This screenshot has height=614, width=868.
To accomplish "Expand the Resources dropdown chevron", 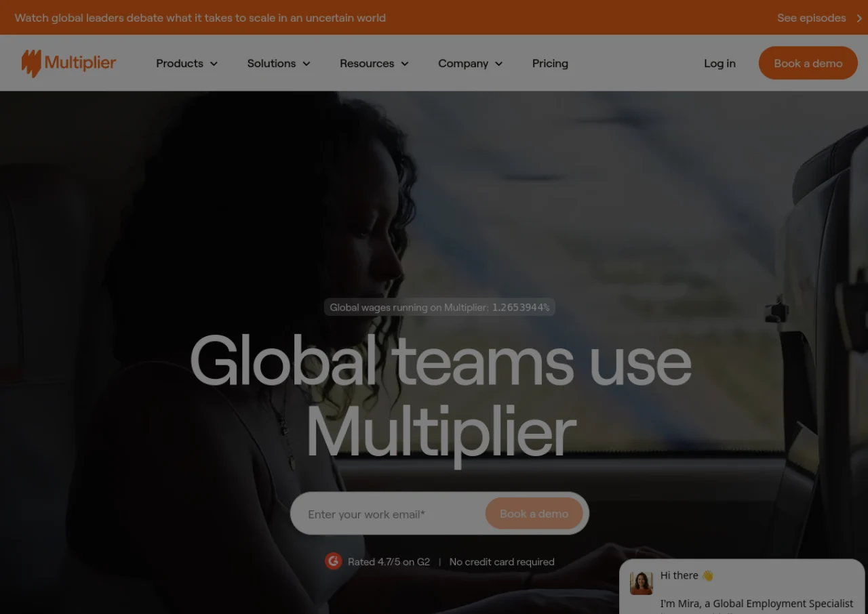I will coord(405,64).
